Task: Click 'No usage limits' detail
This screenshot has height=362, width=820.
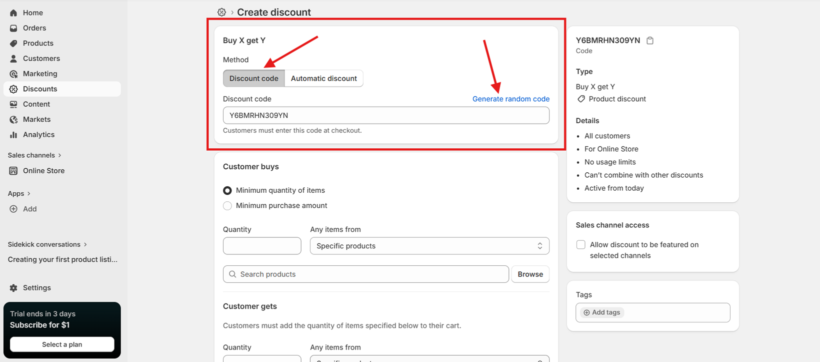Action: 610,162
